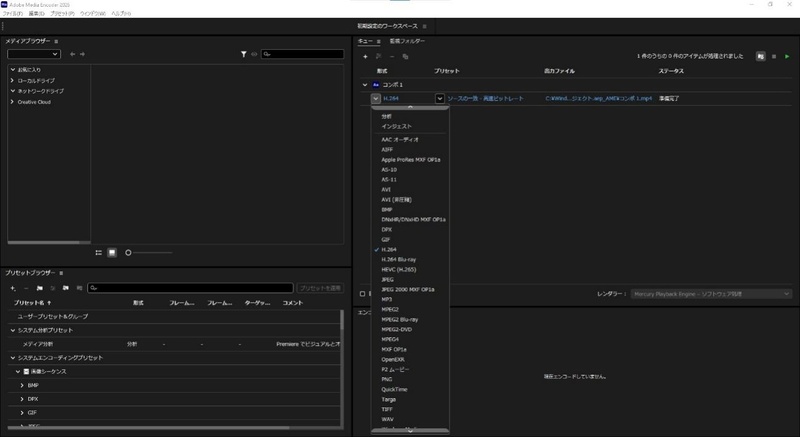Stop the queue with the square stop icon

(x=774, y=57)
